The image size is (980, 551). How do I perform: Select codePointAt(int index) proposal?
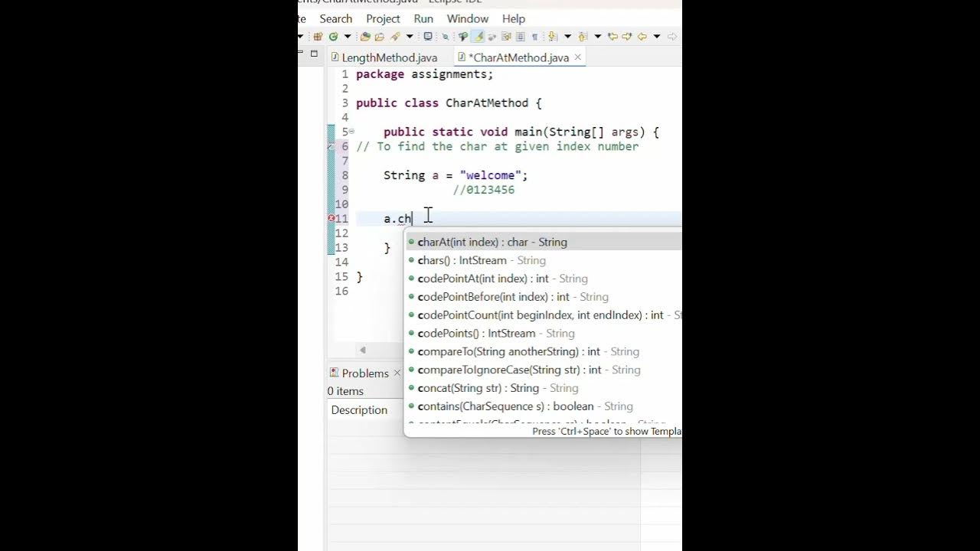tap(544, 279)
